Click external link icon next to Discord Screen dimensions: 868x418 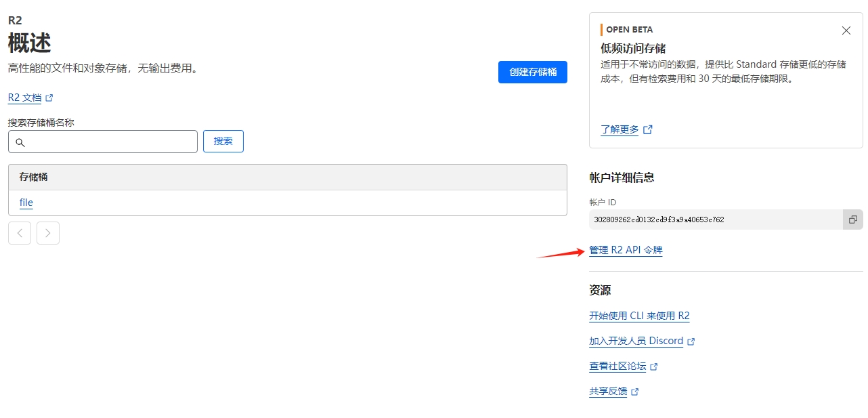691,341
